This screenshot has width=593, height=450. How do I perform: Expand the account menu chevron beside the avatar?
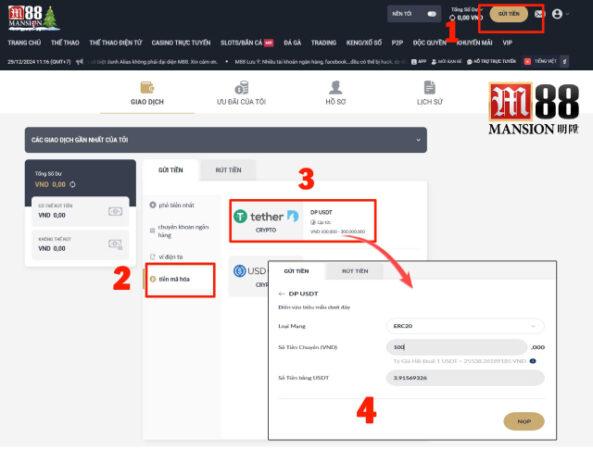[x=567, y=14]
